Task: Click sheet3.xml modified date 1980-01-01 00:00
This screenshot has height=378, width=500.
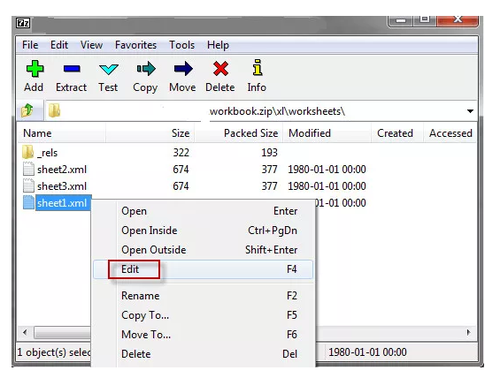Action: point(327,186)
